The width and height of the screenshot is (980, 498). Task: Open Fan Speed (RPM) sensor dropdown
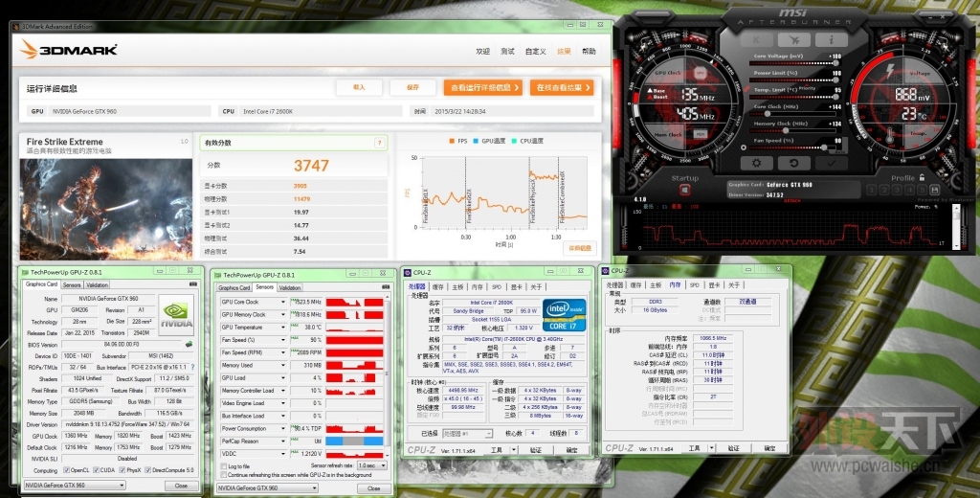click(x=282, y=352)
